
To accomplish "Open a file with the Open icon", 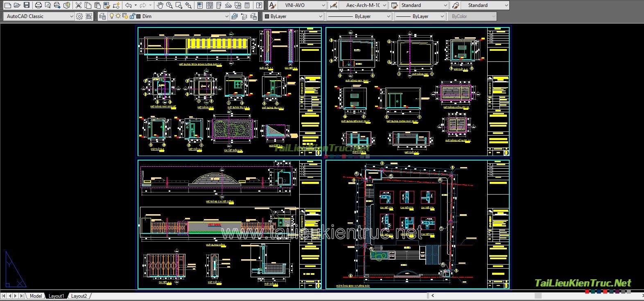I will (17, 5).
